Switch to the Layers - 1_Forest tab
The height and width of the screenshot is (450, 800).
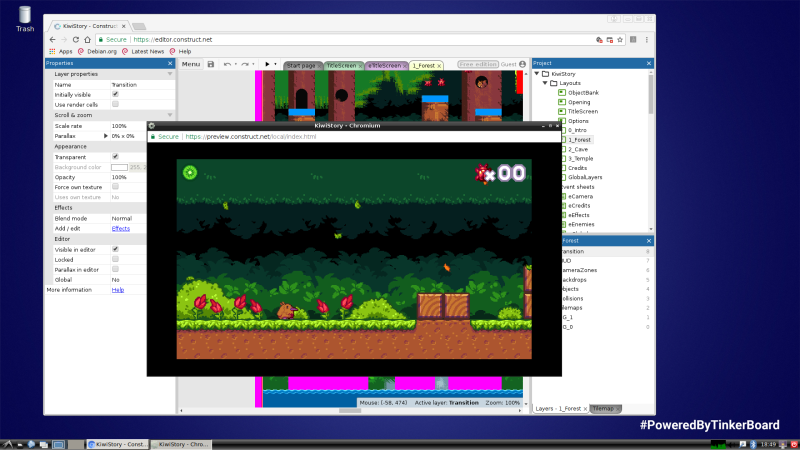pyautogui.click(x=558, y=409)
